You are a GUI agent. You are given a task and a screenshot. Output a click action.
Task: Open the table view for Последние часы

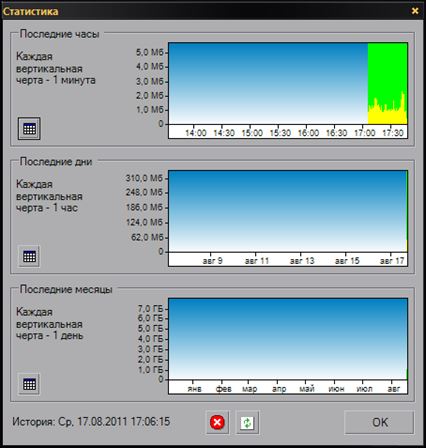29,128
